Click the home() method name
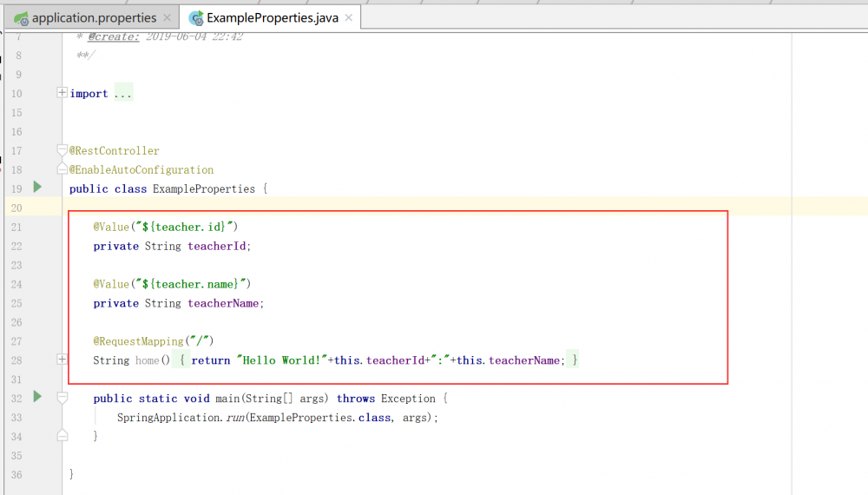The height and width of the screenshot is (495, 868). [x=148, y=360]
